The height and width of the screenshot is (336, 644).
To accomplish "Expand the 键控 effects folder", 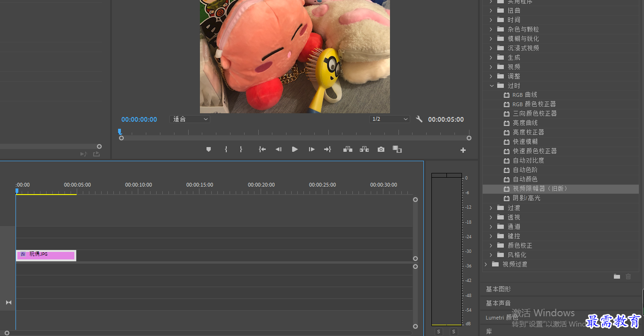I will click(491, 236).
